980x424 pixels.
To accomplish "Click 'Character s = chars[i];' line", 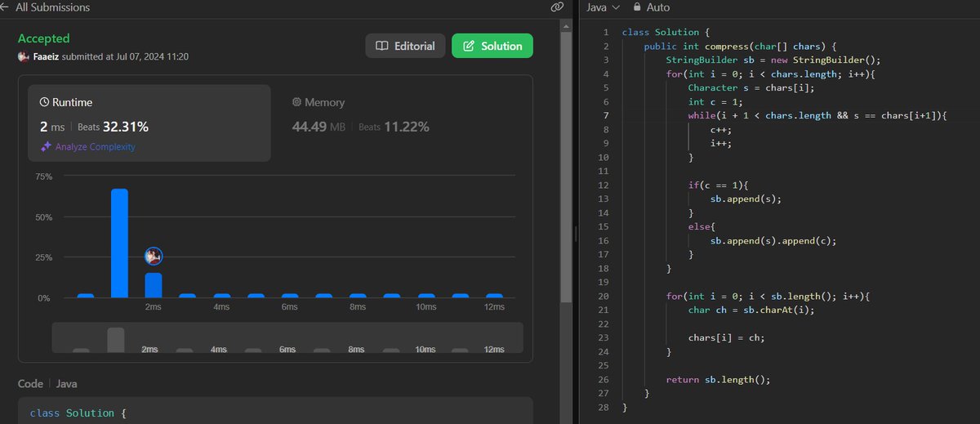I will point(751,88).
